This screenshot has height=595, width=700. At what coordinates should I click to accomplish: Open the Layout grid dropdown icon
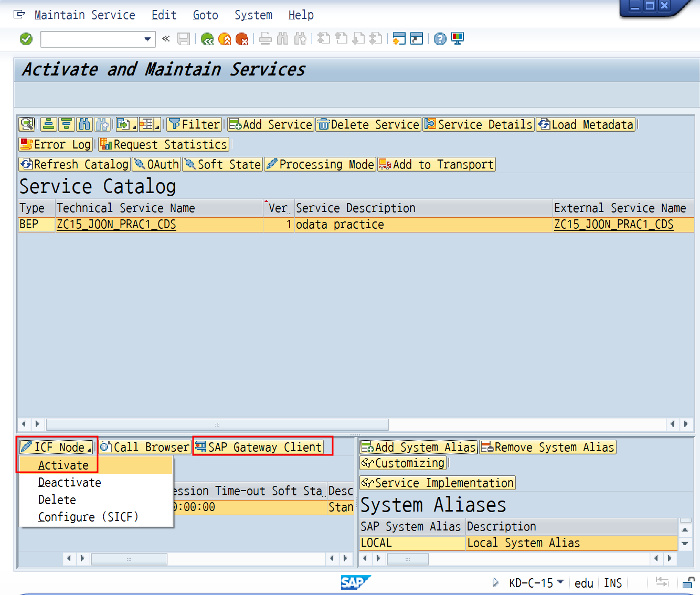pyautogui.click(x=150, y=124)
